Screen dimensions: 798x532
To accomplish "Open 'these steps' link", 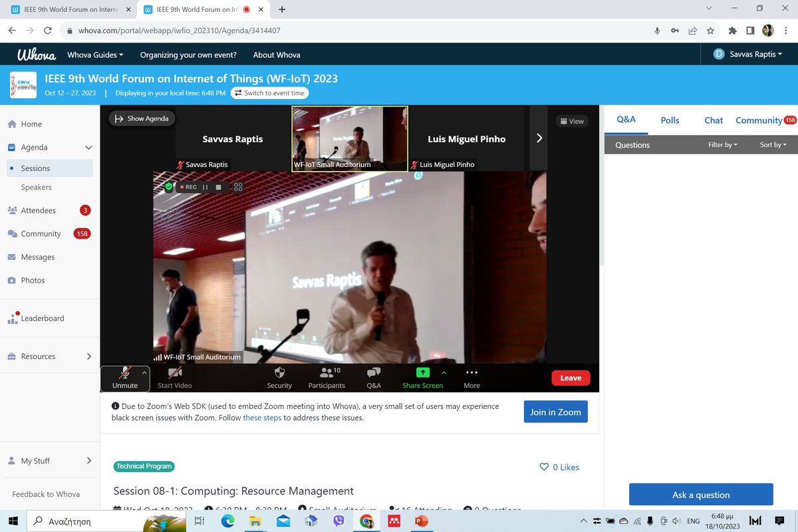I will [262, 418].
